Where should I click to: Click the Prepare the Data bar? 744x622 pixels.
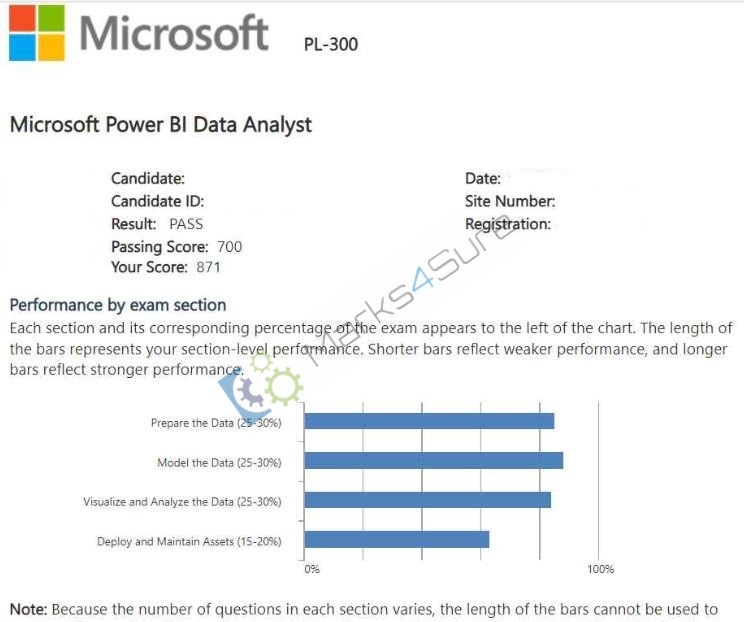(429, 421)
